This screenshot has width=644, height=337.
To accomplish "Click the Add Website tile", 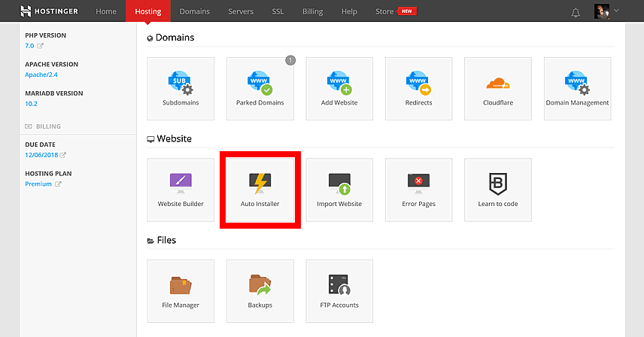I will (x=339, y=89).
